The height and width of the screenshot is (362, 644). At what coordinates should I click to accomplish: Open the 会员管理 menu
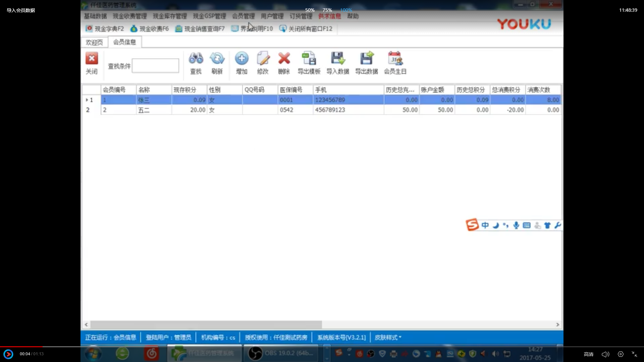(x=243, y=16)
